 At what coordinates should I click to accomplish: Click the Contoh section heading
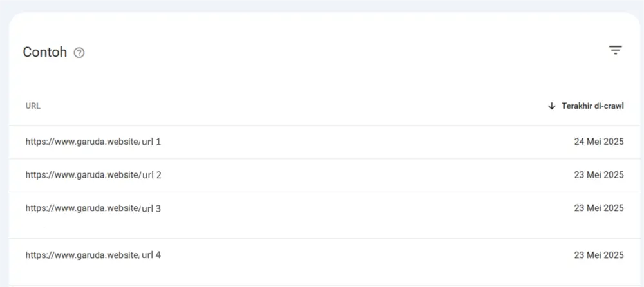[45, 52]
